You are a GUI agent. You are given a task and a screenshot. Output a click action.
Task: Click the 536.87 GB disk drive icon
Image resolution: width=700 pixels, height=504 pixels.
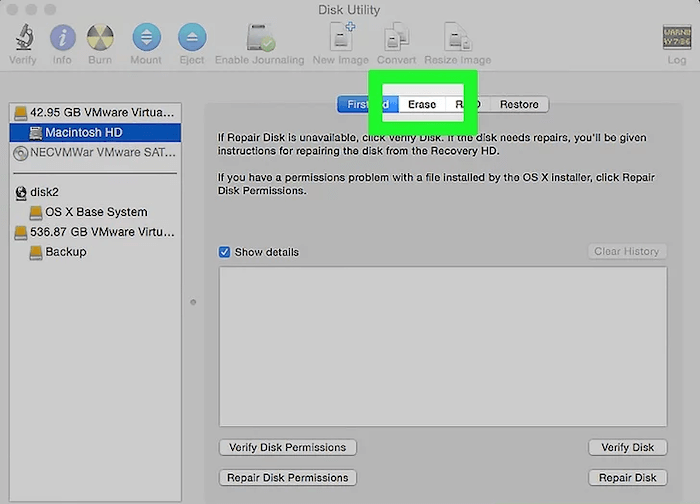click(x=21, y=233)
